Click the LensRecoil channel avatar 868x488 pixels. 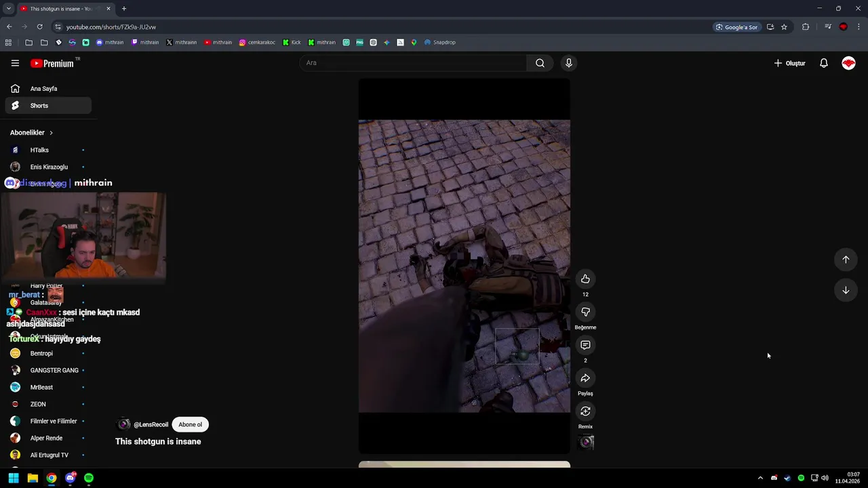123,424
